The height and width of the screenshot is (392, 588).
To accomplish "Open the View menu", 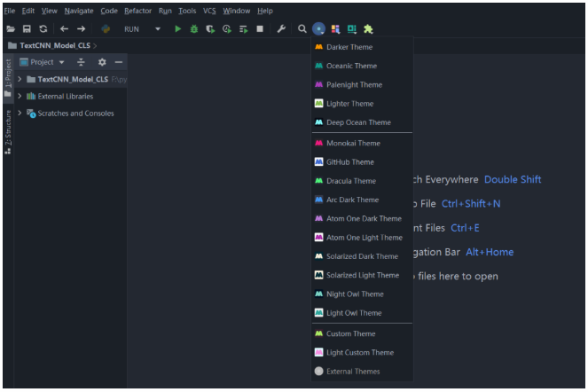I will 49,11.
